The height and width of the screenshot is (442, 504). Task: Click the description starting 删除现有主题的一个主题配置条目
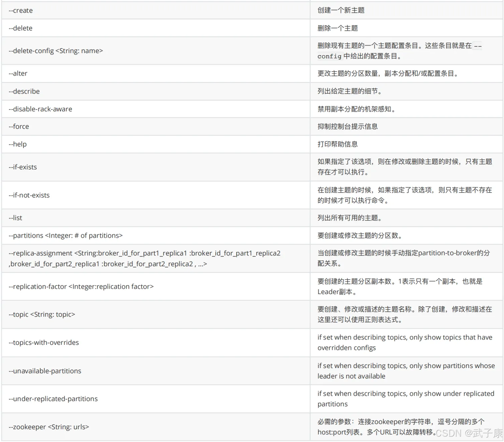pos(400,51)
